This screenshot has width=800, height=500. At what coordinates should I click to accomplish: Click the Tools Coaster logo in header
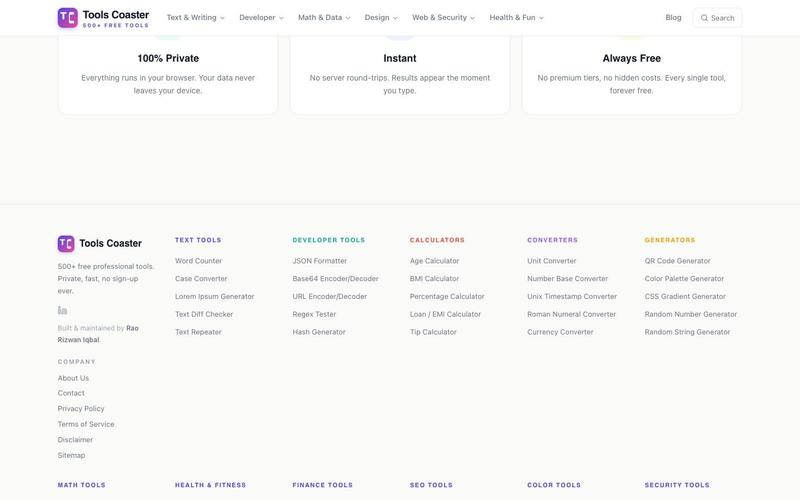pos(103,18)
